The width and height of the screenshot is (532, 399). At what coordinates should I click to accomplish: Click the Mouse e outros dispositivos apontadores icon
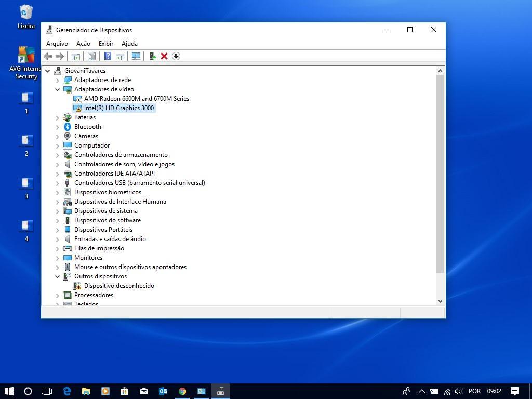68,267
